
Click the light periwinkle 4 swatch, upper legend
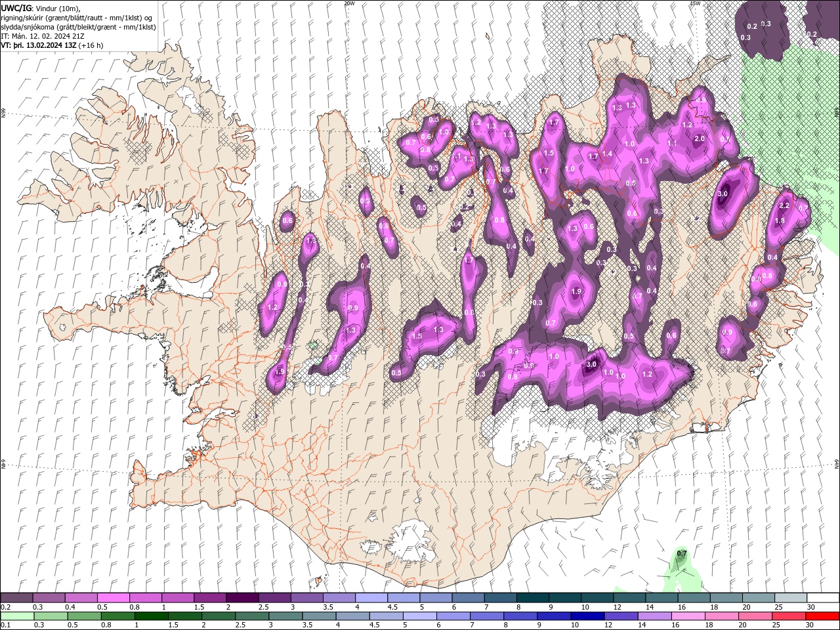(x=370, y=598)
